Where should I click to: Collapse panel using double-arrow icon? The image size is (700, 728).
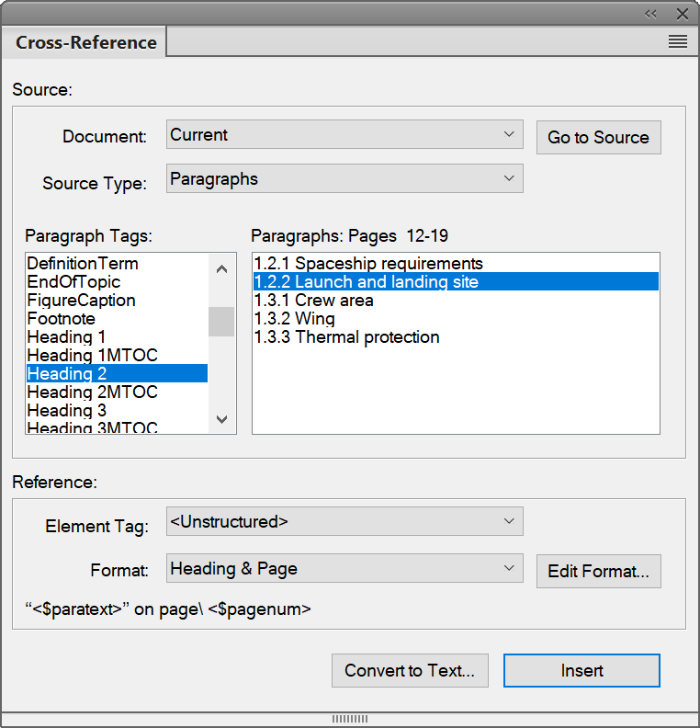pyautogui.click(x=651, y=14)
